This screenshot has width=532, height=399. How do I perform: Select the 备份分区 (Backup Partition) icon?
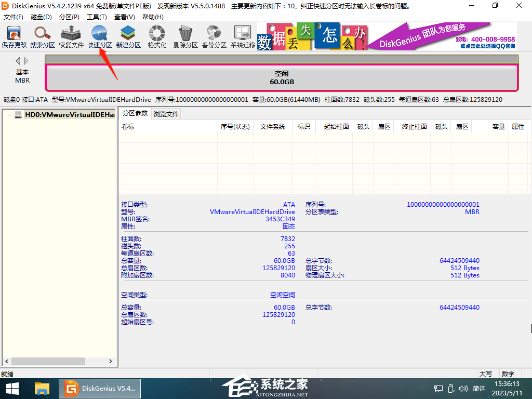(214, 36)
